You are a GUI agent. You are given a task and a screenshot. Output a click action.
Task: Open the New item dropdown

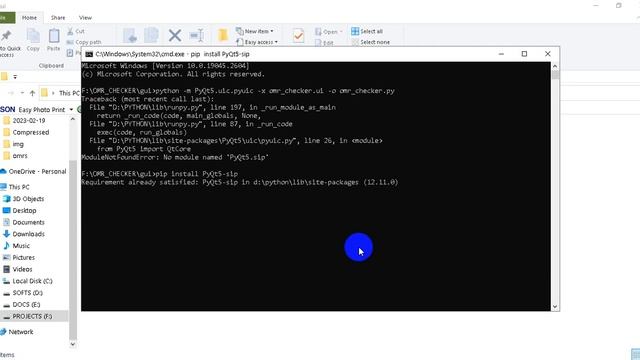point(255,31)
